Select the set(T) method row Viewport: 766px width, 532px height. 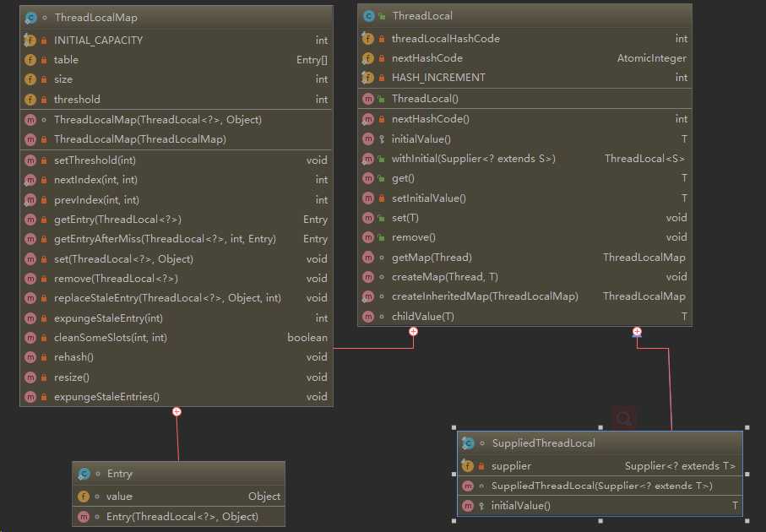pos(524,218)
